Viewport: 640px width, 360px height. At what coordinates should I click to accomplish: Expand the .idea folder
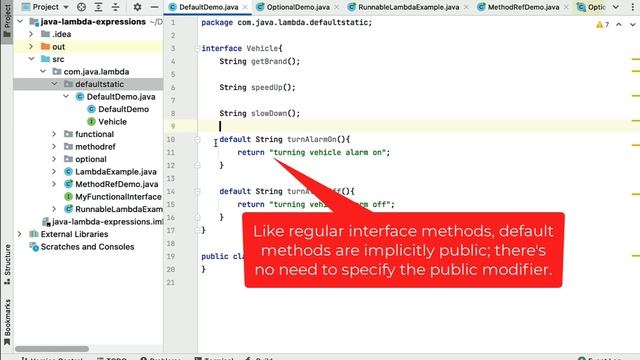tap(31, 34)
